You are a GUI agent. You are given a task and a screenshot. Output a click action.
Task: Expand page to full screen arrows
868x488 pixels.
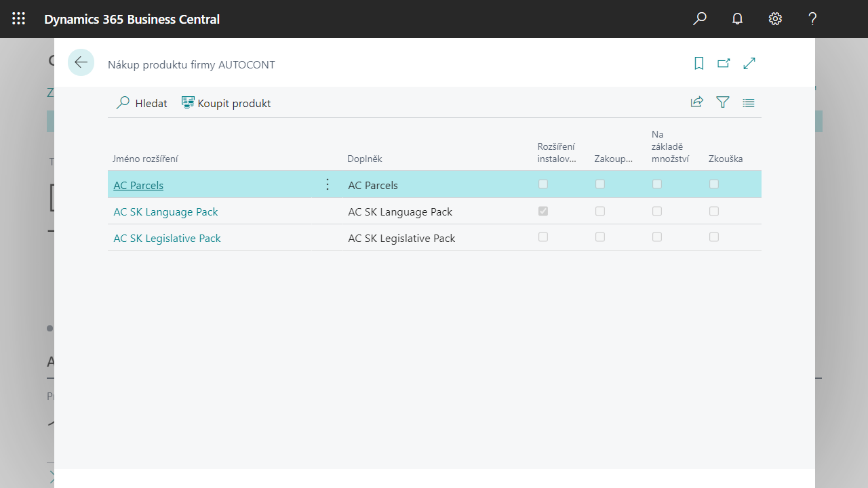click(749, 62)
